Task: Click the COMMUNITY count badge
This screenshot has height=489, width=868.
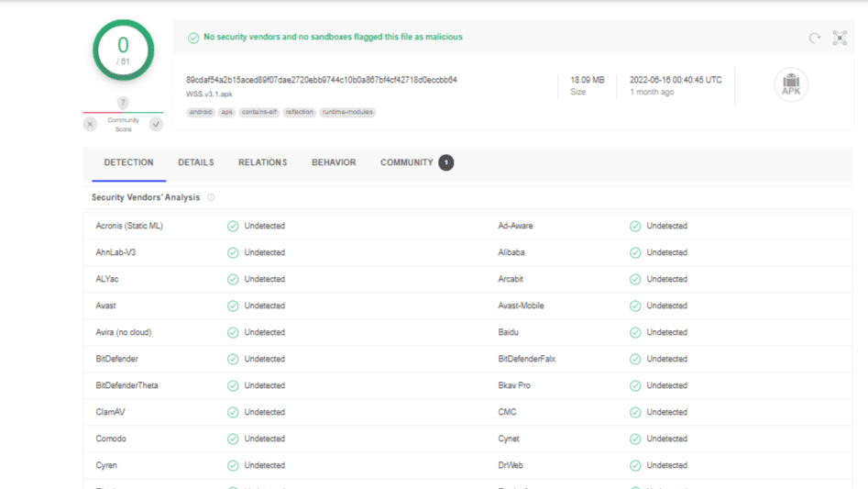Action: tap(446, 162)
